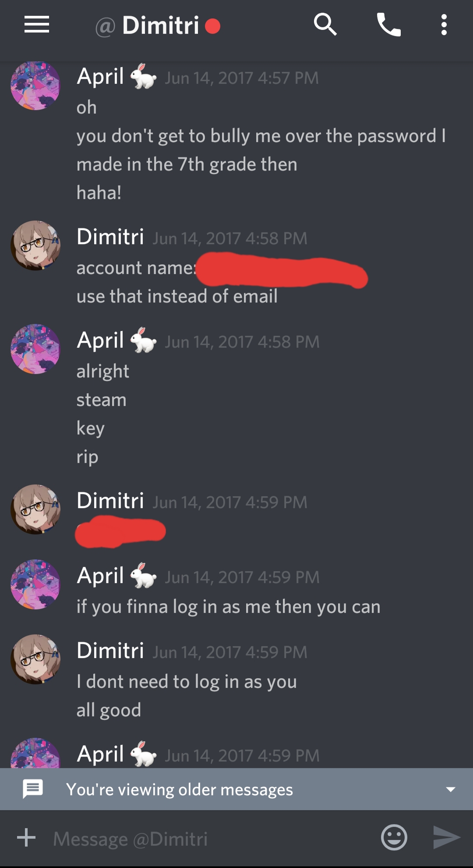Open April's avatar on first message
473x868 pixels.
pos(35,85)
